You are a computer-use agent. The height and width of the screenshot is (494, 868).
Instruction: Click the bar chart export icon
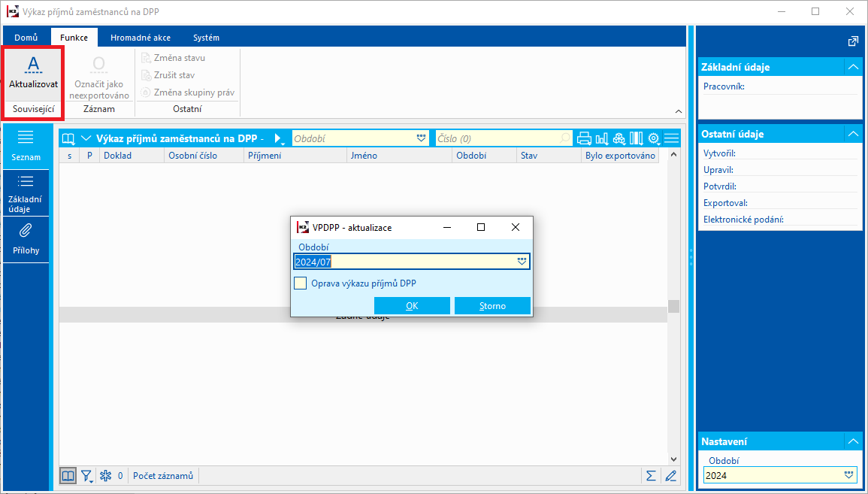(602, 138)
